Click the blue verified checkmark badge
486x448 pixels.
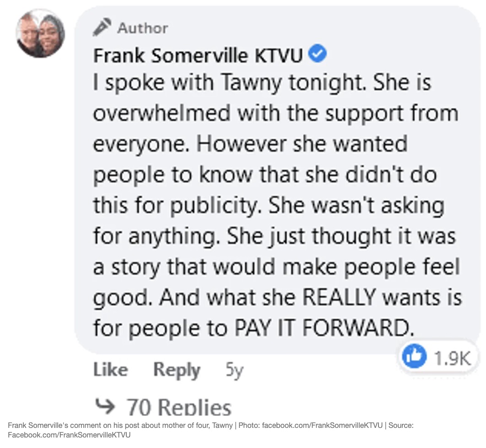coord(318,55)
